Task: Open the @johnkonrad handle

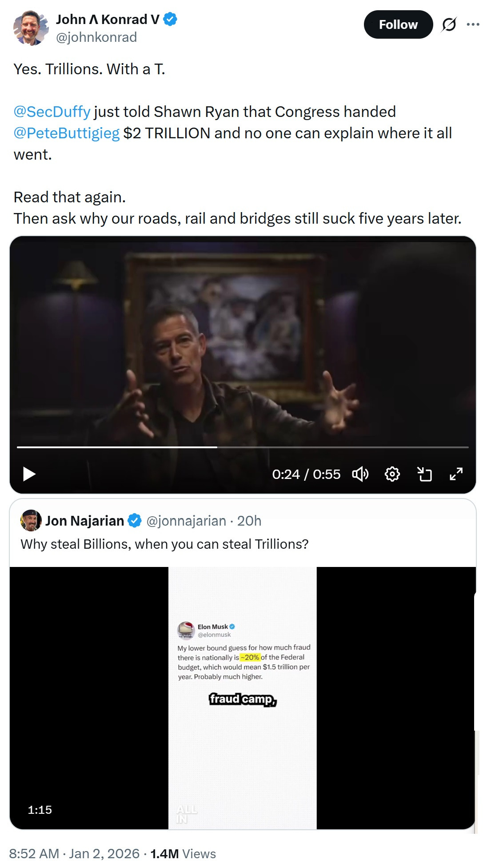Action: point(96,37)
